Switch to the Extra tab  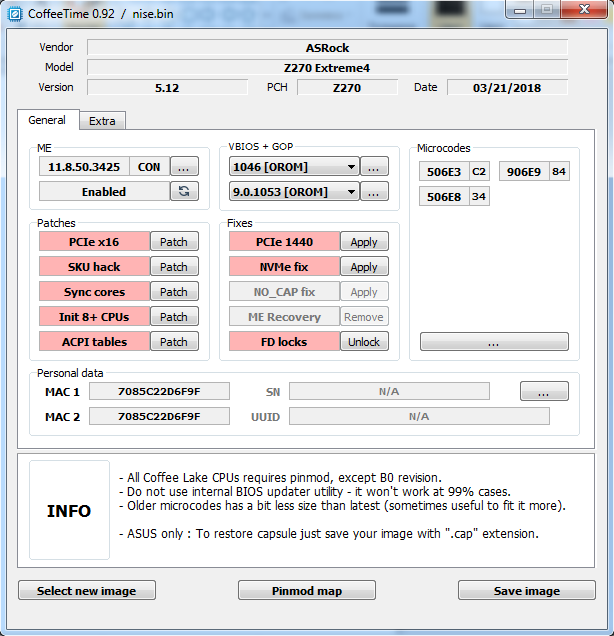tap(102, 121)
